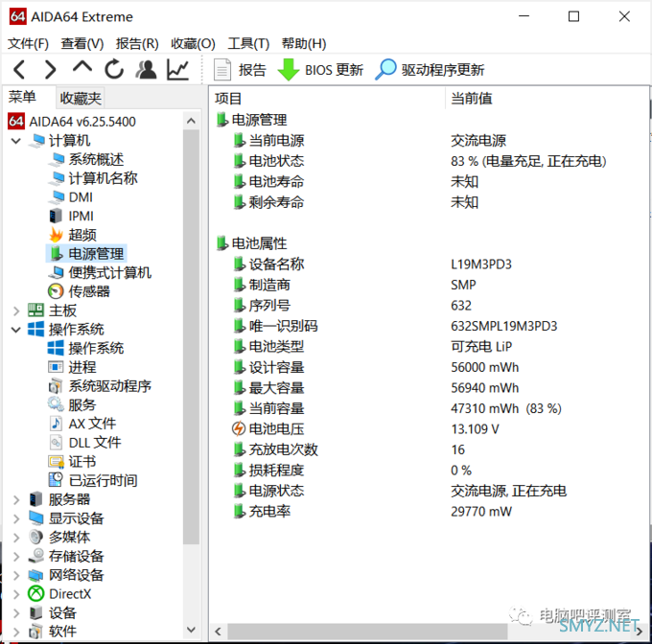Click the 报告 report toolbar button
Image resolution: width=652 pixels, height=644 pixels.
240,70
